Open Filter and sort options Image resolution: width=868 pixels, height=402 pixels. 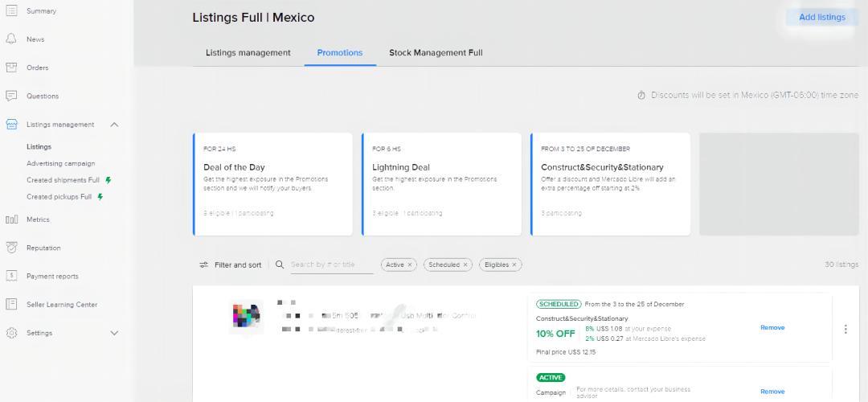pos(231,265)
